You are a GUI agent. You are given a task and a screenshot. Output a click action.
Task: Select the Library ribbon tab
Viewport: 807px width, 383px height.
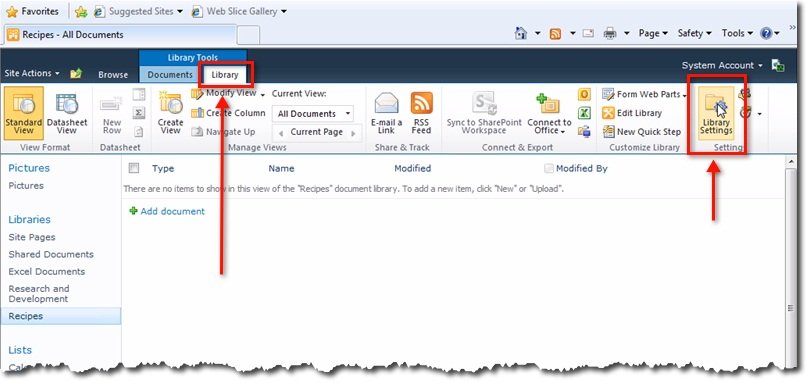[x=225, y=75]
